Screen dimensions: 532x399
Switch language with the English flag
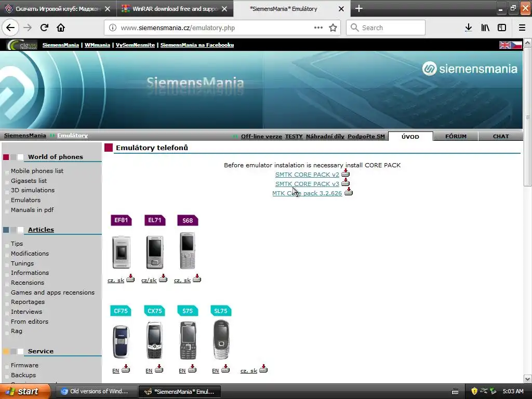click(x=505, y=45)
